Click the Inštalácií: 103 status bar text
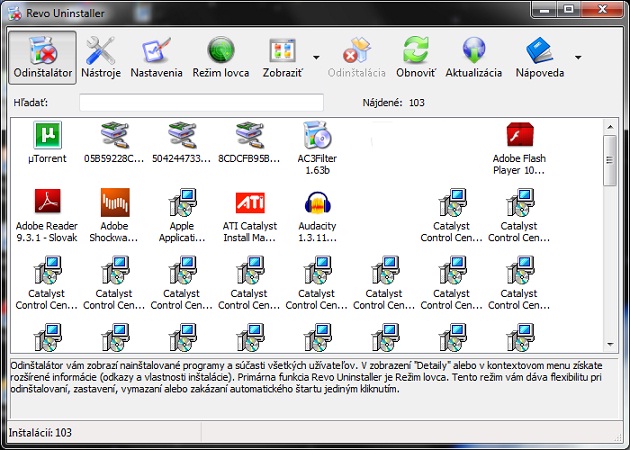The image size is (630, 450). [40, 433]
